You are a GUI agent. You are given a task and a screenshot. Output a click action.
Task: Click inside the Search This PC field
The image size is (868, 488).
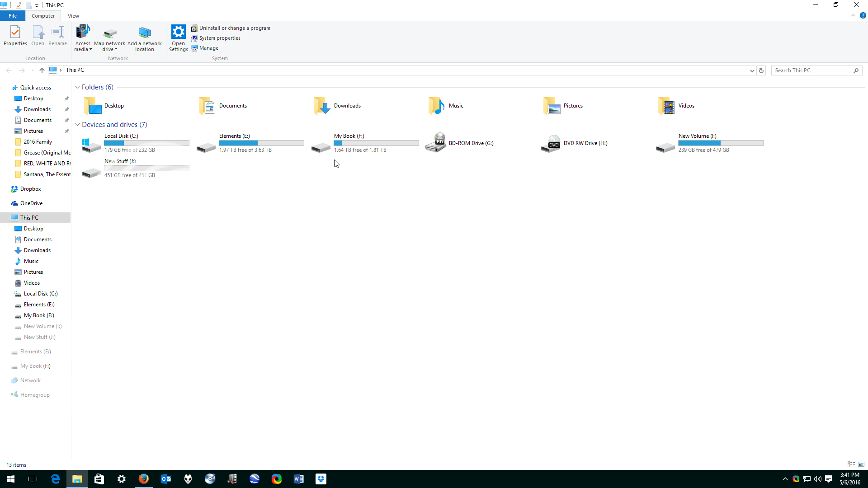click(x=811, y=70)
